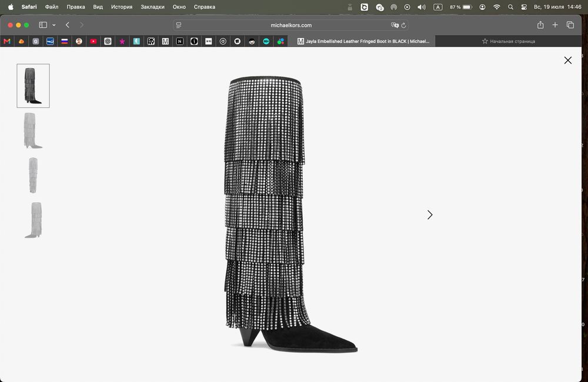The height and width of the screenshot is (382, 588).
Task: Select the second boot thumbnail
Action: [x=33, y=130]
